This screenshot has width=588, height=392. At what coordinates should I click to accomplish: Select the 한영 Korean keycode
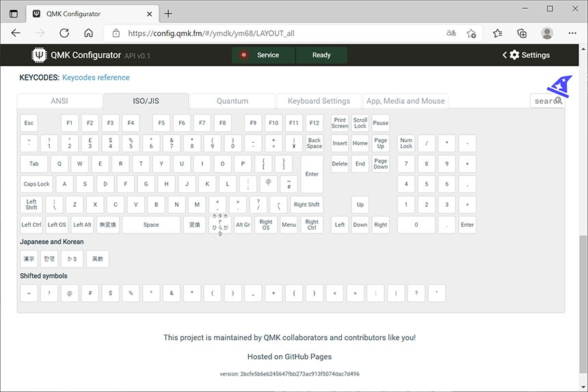(49, 259)
